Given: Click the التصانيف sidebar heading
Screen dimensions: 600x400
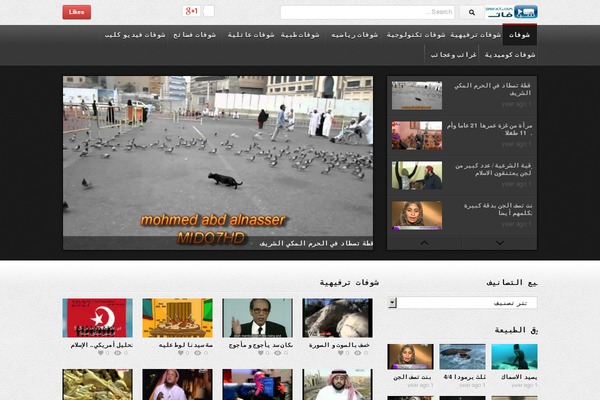Looking at the screenshot, I should coord(512,283).
